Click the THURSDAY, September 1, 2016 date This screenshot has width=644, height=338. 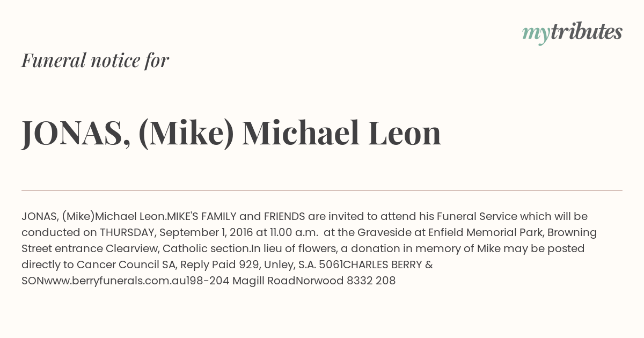tap(177, 232)
